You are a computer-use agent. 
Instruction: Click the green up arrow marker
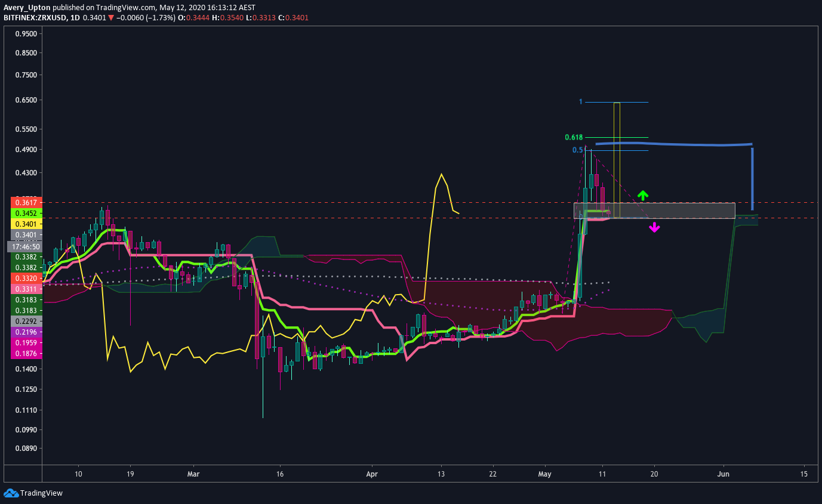click(x=642, y=194)
